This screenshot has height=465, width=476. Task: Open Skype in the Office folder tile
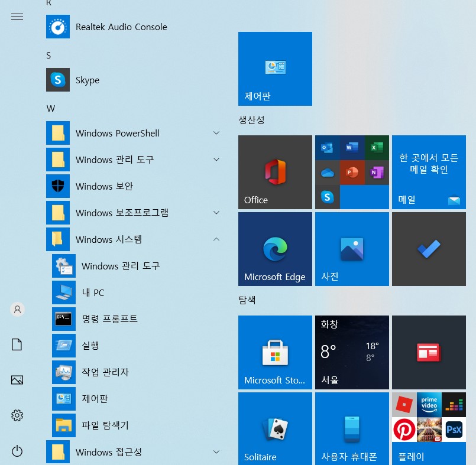pyautogui.click(x=327, y=197)
